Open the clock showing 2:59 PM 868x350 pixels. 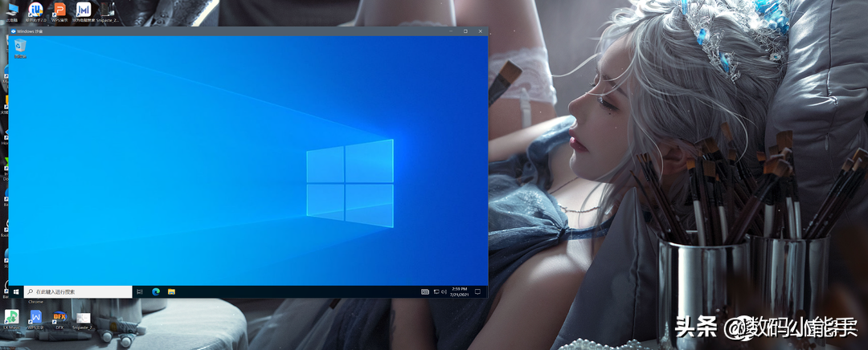460,291
